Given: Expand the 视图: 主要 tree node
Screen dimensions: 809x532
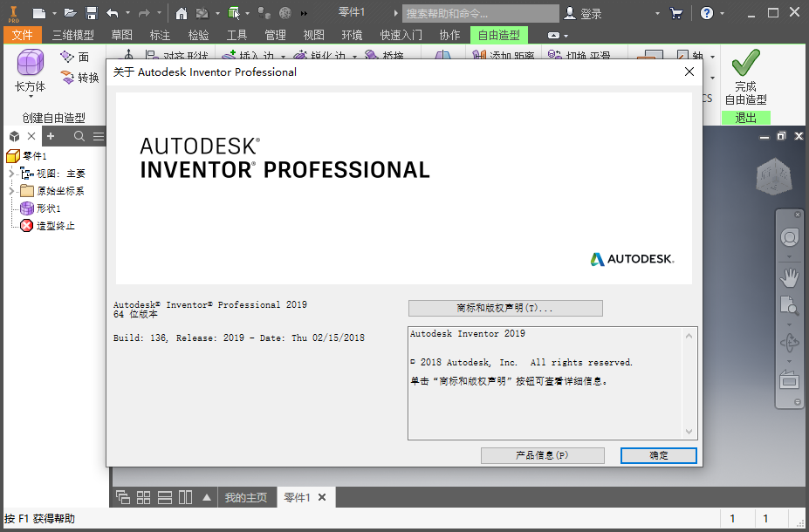Looking at the screenshot, I should tap(11, 174).
